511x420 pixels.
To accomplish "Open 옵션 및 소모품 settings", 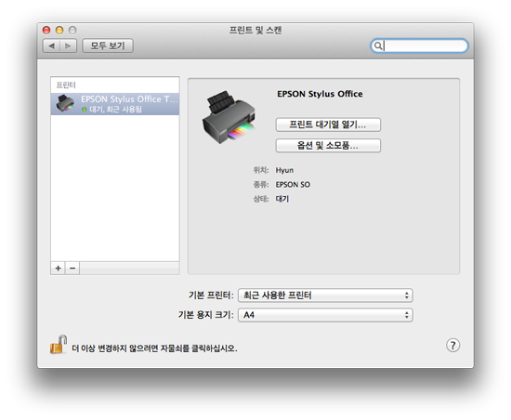I will coord(328,145).
